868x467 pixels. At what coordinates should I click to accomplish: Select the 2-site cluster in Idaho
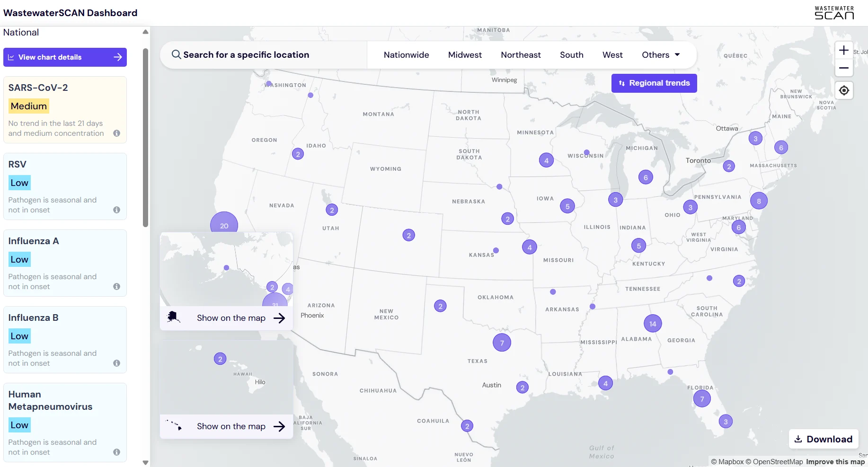point(298,154)
